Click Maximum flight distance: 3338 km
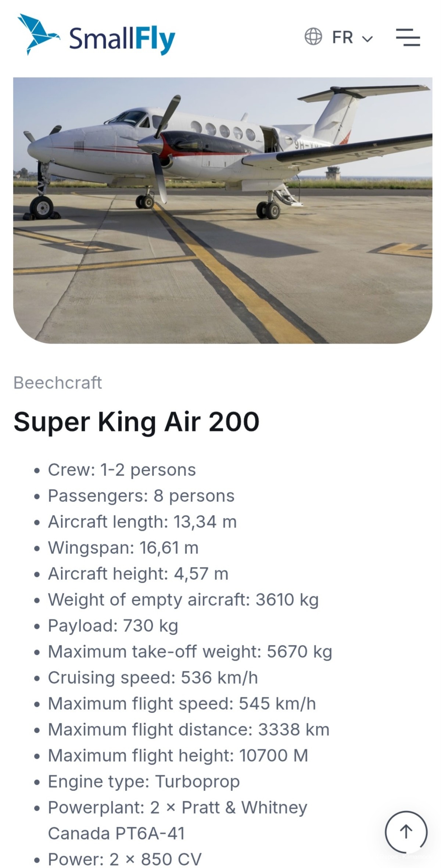 click(189, 730)
